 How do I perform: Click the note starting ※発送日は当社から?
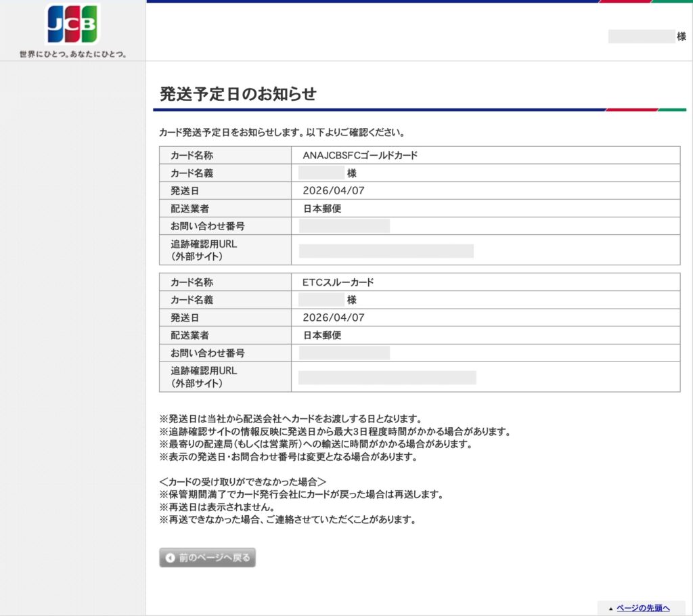pyautogui.click(x=291, y=419)
